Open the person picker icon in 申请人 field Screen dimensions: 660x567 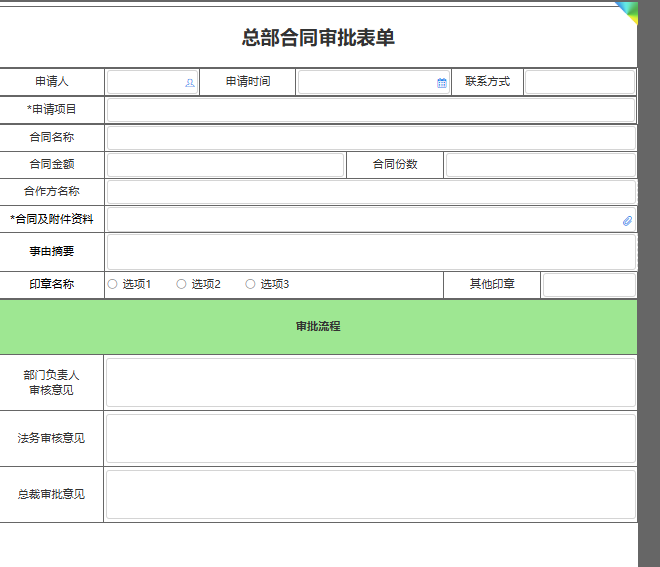[190, 83]
